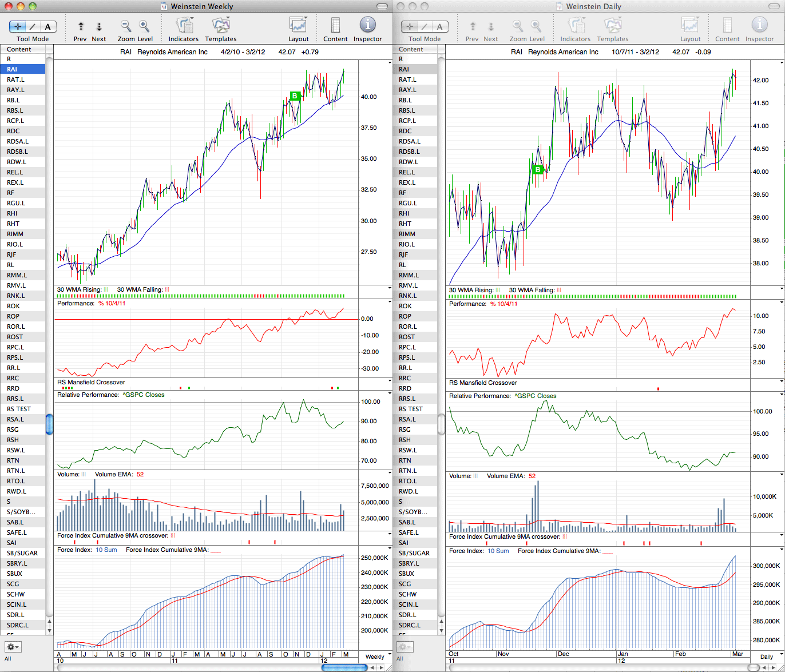Screen dimensions: 785x672
Task: Click the zoom in magnifier icon
Action: (x=144, y=26)
